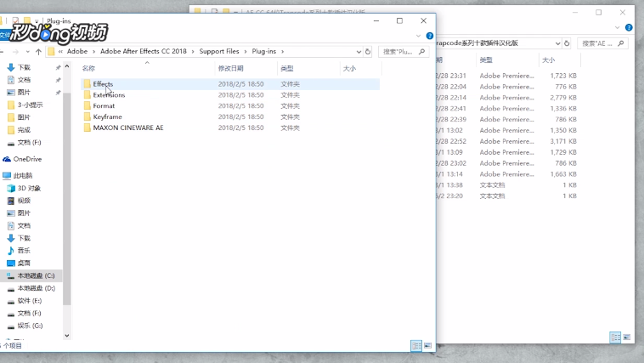Select the 776 KB file in back window
This screenshot has width=644, height=363.
pyautogui.click(x=508, y=87)
